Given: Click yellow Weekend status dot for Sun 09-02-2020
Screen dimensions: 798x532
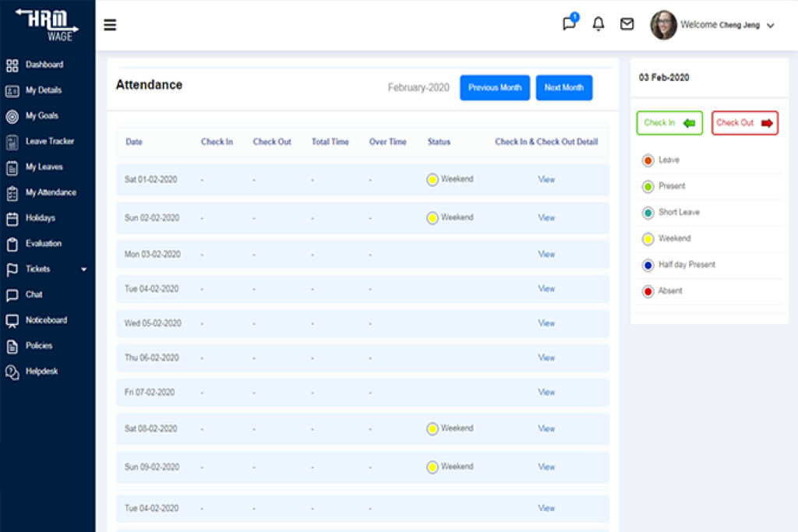Looking at the screenshot, I should 432,467.
